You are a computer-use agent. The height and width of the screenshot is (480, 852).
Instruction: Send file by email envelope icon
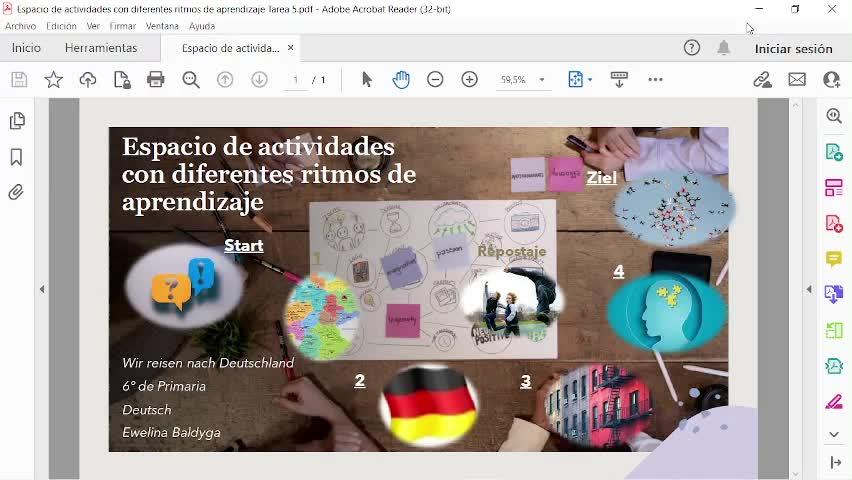[x=797, y=79]
